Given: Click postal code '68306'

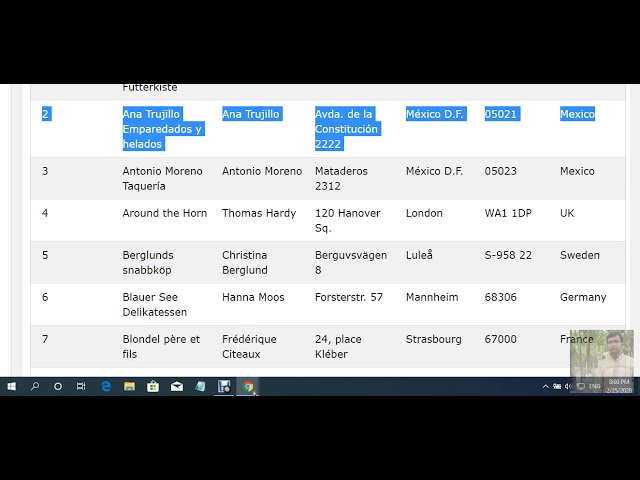Looking at the screenshot, I should pos(500,297).
